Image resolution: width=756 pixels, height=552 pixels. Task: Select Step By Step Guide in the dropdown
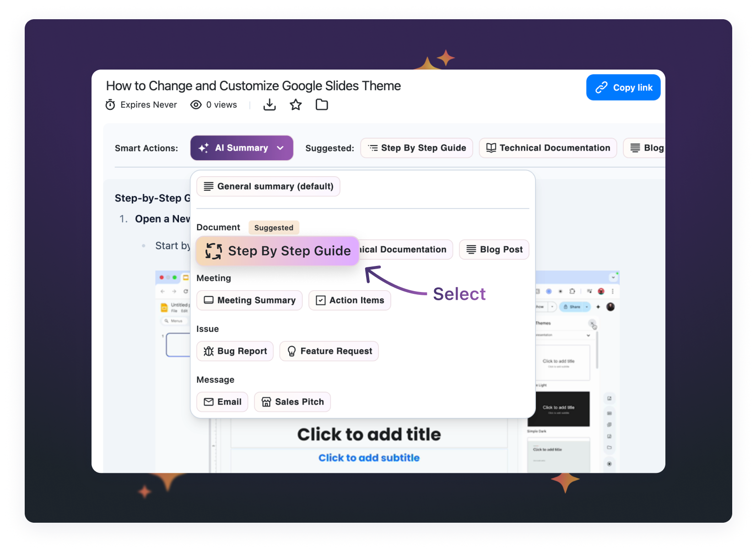[277, 251]
